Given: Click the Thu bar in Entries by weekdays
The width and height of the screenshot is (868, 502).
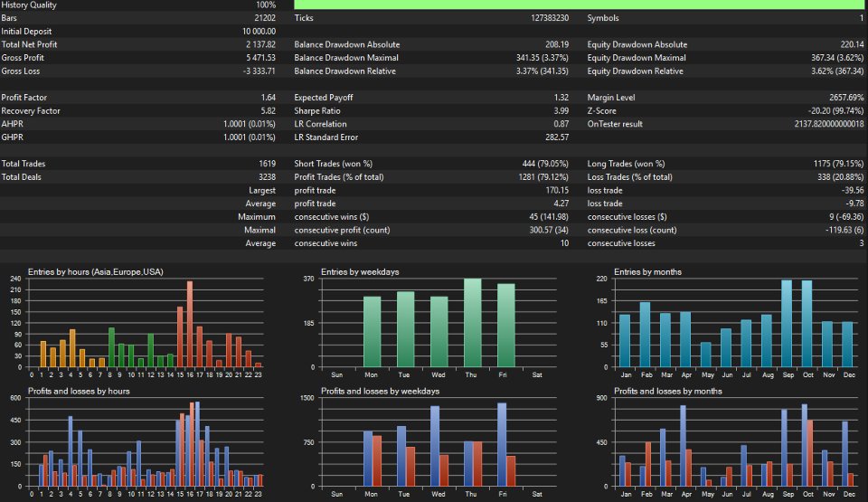Looking at the screenshot, I should coord(472,323).
